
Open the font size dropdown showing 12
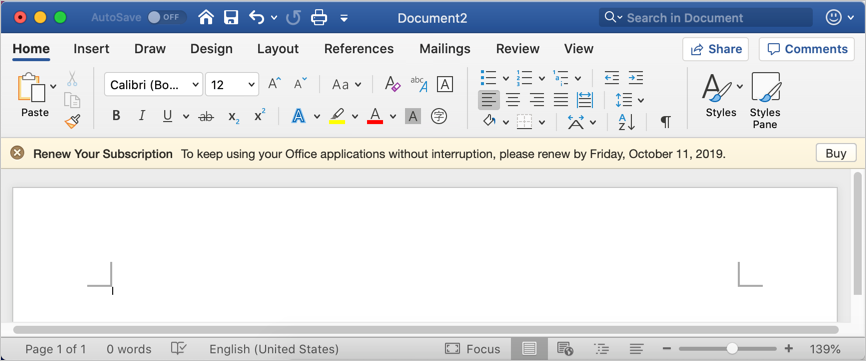[232, 84]
